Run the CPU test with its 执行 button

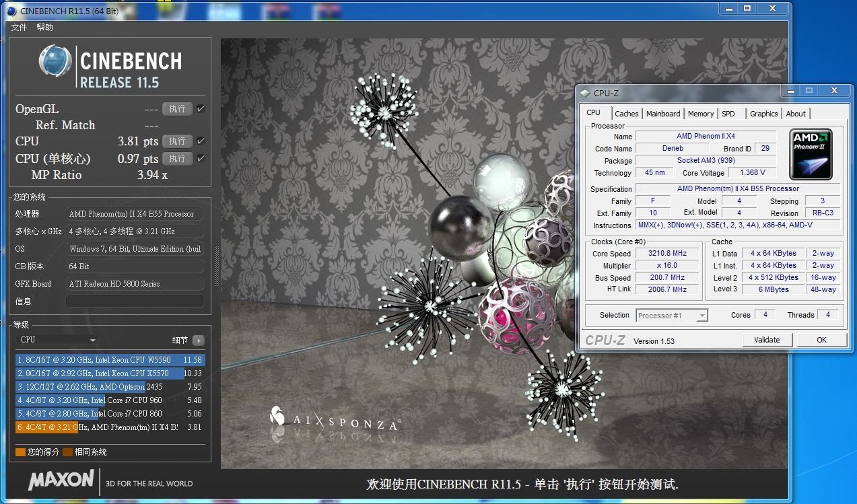coord(177,141)
